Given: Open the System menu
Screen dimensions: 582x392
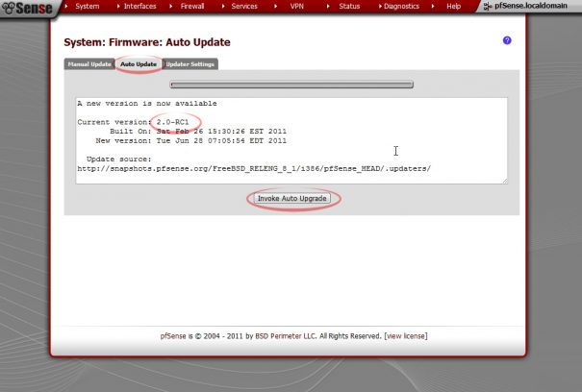Looking at the screenshot, I should tap(87, 7).
